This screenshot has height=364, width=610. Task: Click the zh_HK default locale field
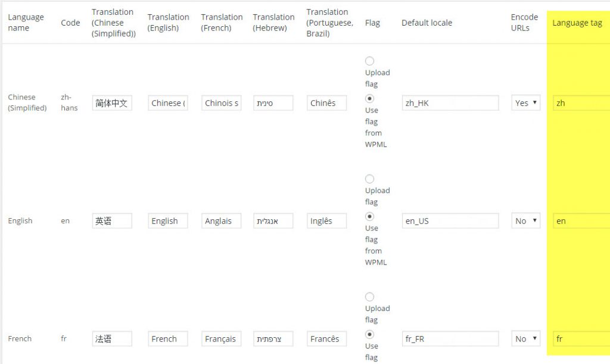point(450,103)
